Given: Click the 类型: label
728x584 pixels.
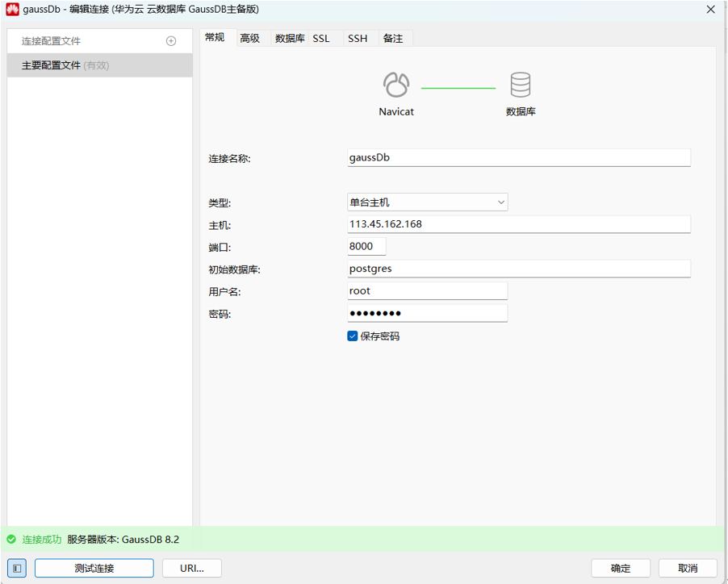Looking at the screenshot, I should [220, 202].
